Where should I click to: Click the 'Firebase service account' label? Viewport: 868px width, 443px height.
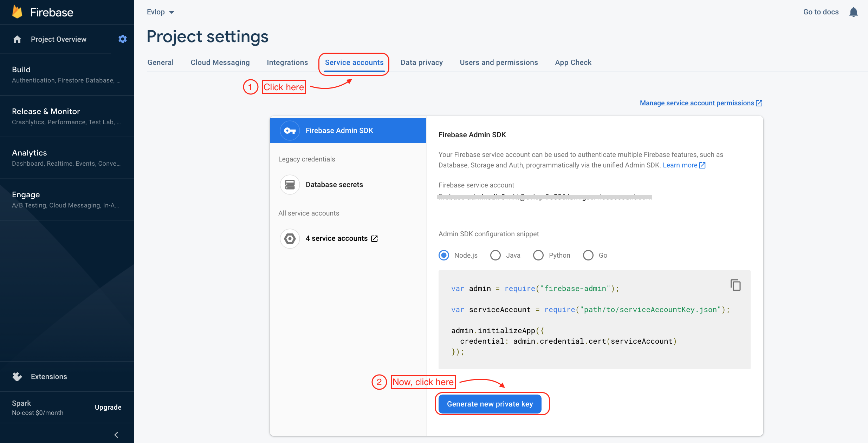point(476,185)
